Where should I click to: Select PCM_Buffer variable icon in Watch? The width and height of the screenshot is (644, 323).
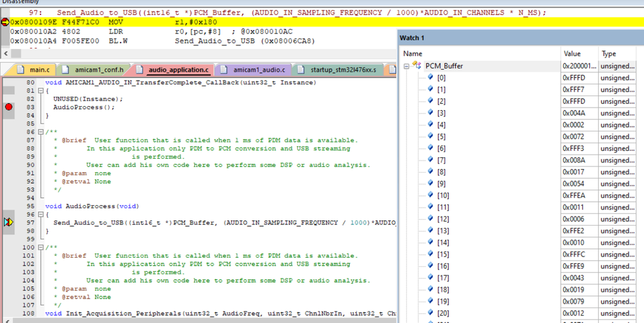417,65
